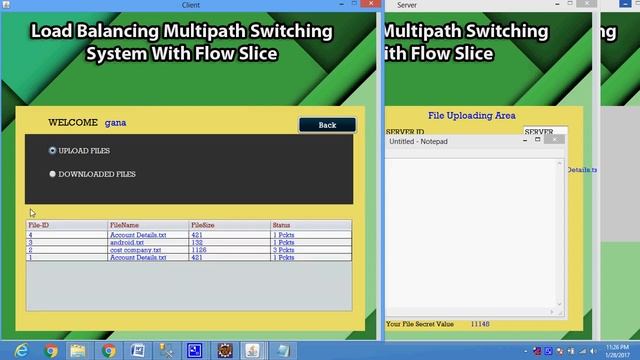Open the first Chrome taskbar icon
The width and height of the screenshot is (640, 360).
click(51, 351)
